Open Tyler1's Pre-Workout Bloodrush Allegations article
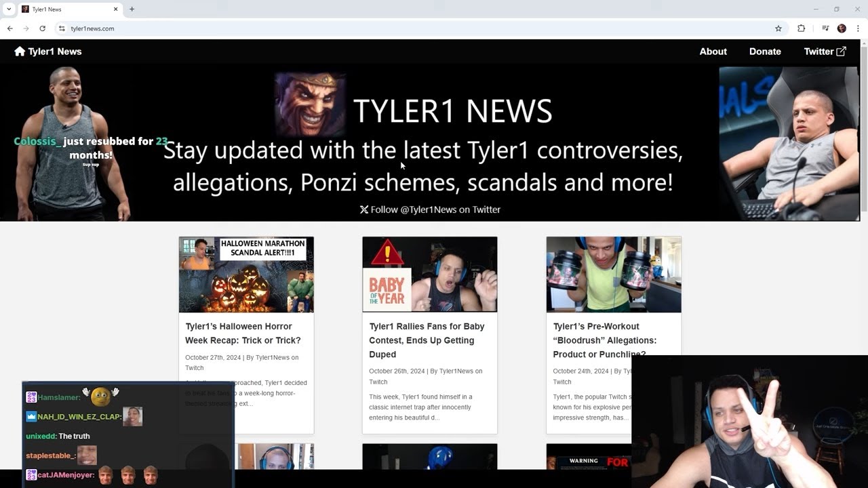Screen dimensions: 868x488 (605, 340)
